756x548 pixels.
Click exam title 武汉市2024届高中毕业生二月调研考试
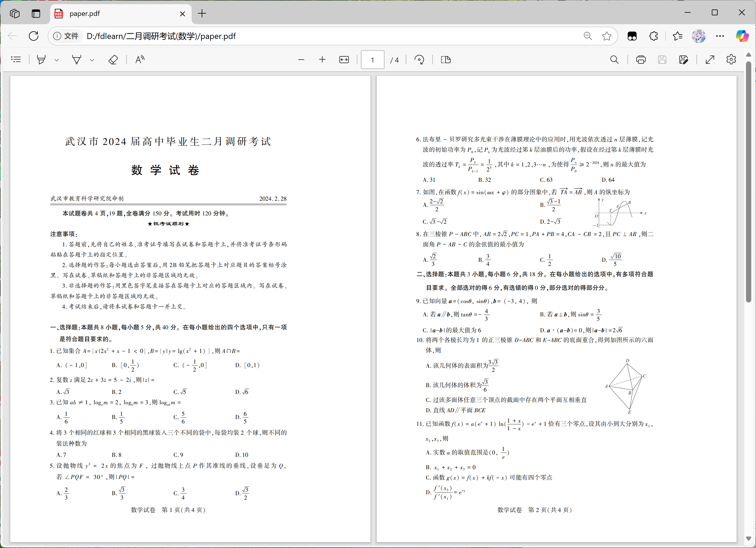click(x=168, y=141)
